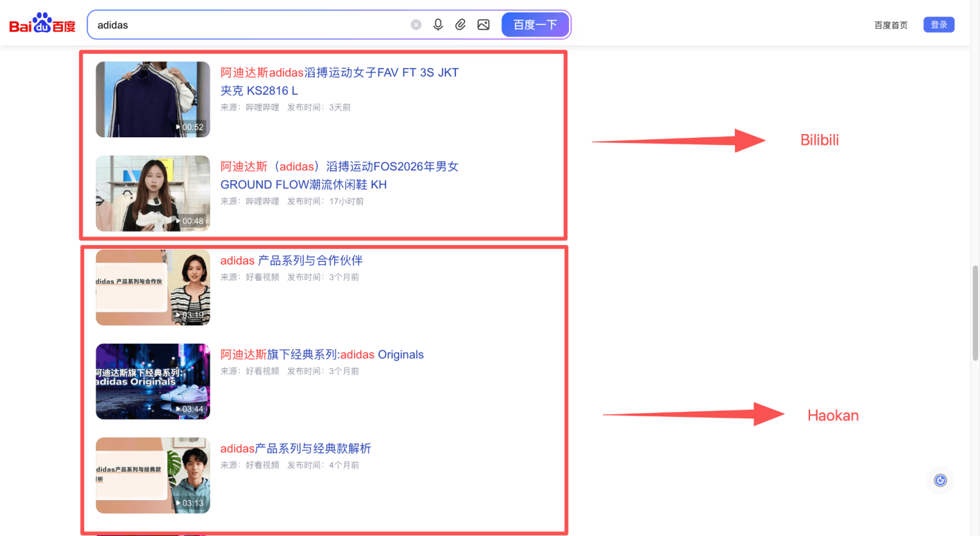
Task: Play the 产品系列与经典款 video thumbnail
Action: (153, 476)
